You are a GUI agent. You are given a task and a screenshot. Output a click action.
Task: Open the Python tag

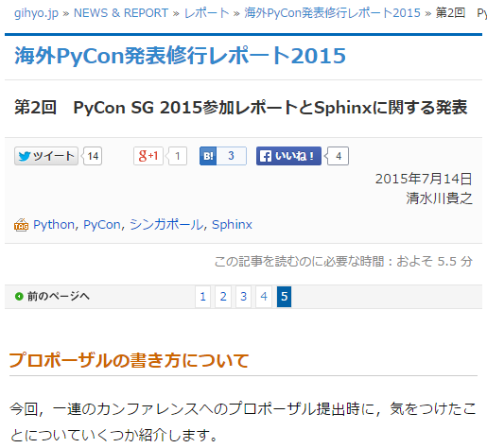pos(54,225)
